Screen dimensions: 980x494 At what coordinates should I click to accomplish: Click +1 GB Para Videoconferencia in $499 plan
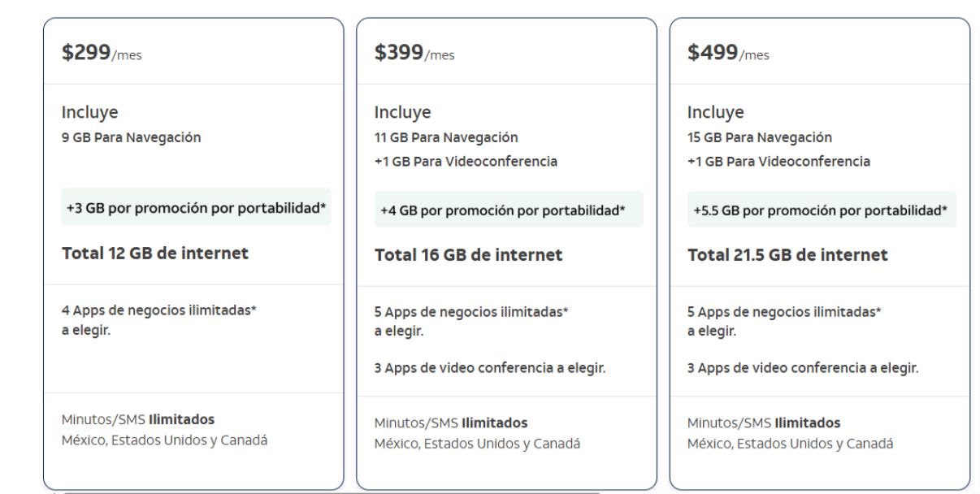pos(778,161)
